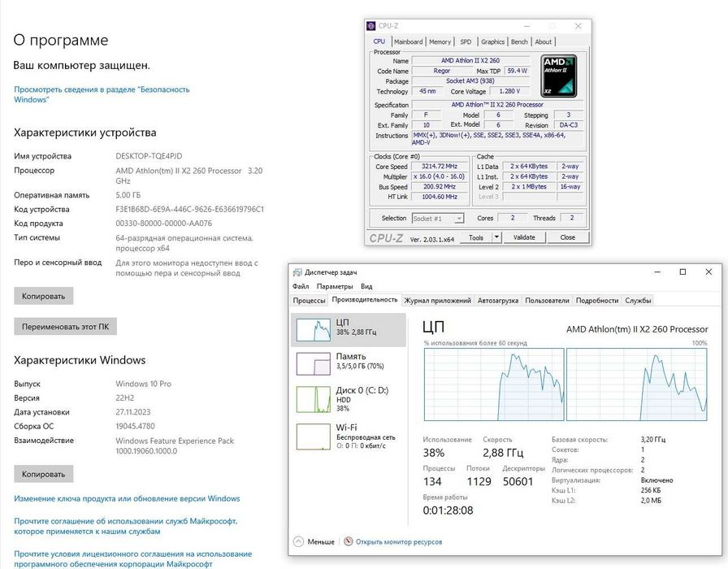
Task: Click the Копировать button under Windows specifications
Action: (43, 474)
